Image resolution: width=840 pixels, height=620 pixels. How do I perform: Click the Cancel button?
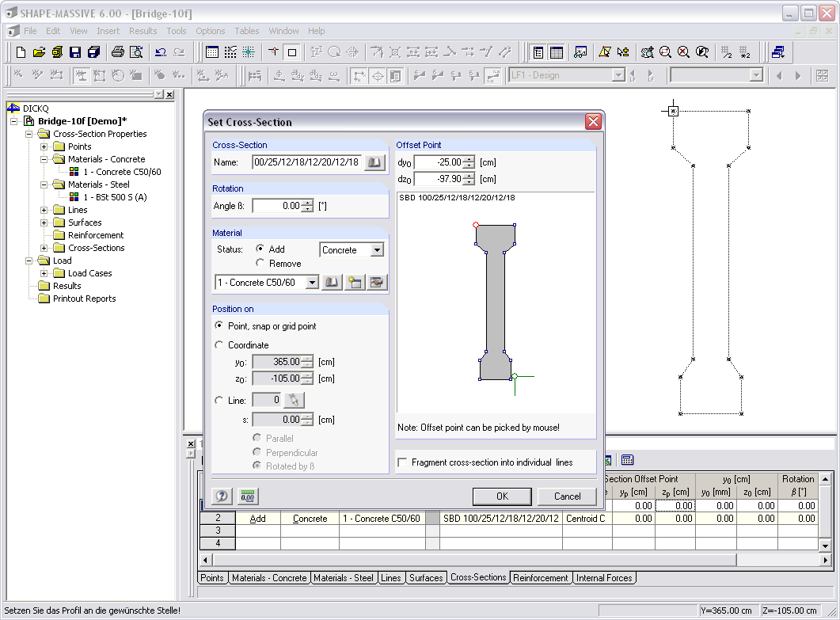(x=567, y=496)
